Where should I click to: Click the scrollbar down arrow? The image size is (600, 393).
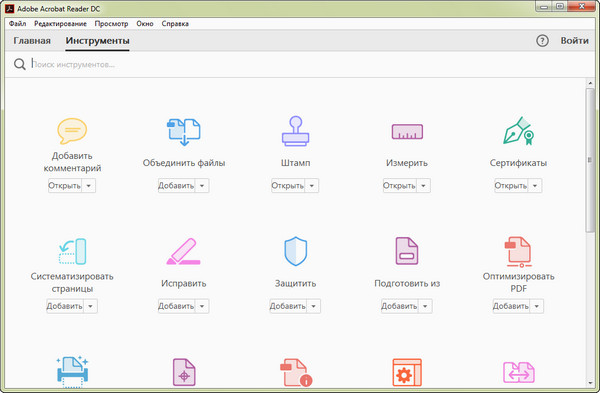tap(590, 383)
